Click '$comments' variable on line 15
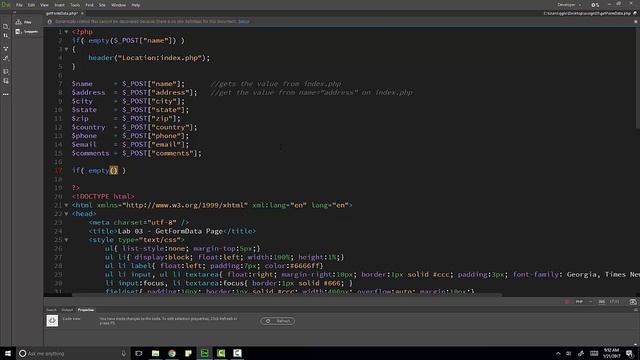Screen dimensions: 640x360 point(90,153)
